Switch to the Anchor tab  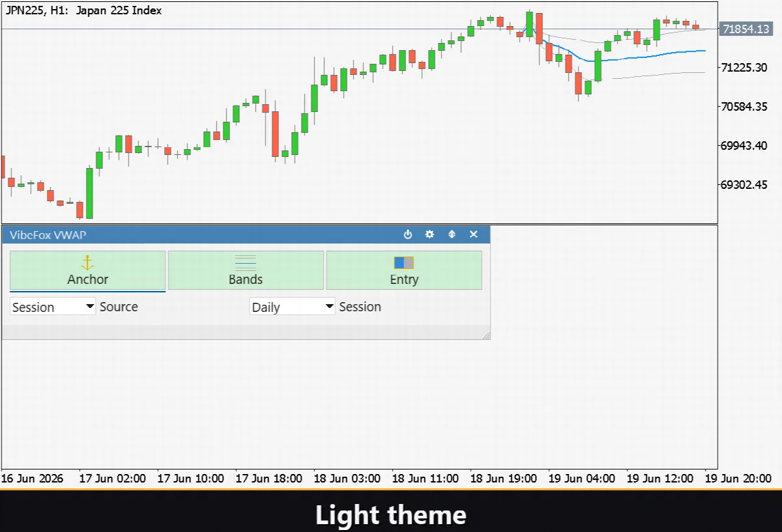pos(88,270)
